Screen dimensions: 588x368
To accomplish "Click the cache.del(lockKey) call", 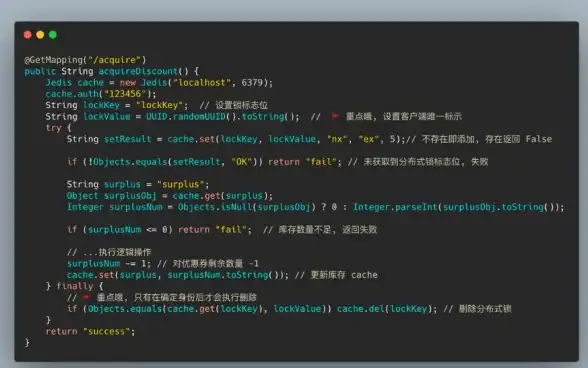I will click(x=384, y=309).
